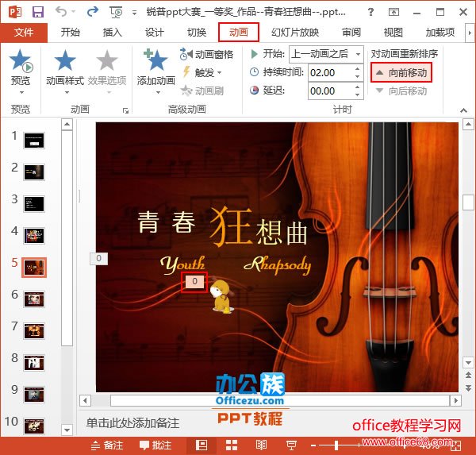Switch to the 插入 tab
This screenshot has height=455, width=476.
pyautogui.click(x=112, y=33)
